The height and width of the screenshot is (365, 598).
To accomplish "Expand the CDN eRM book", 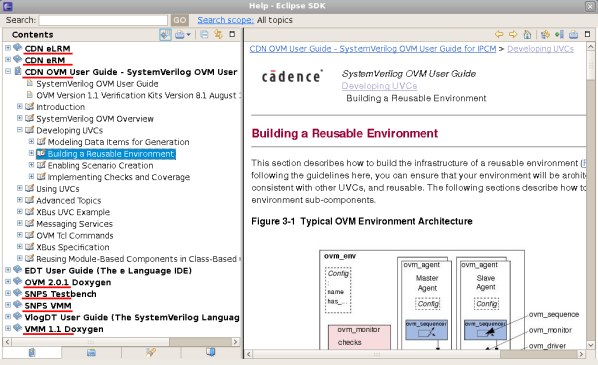I will pos(8,59).
